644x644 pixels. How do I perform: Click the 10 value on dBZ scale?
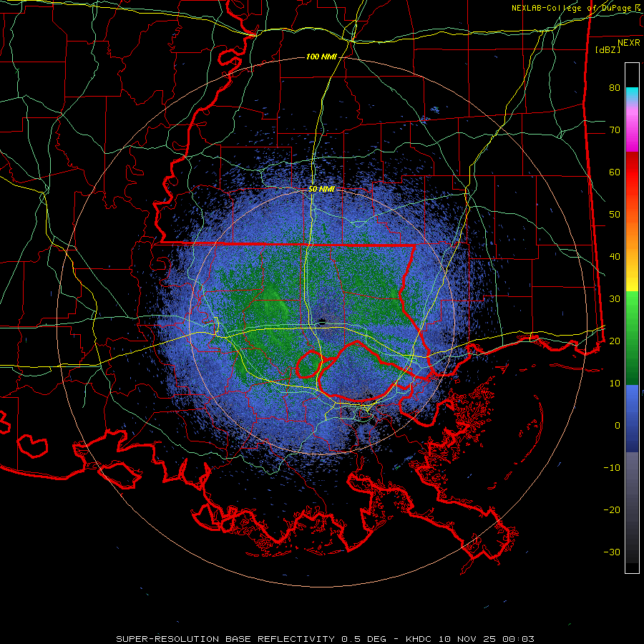(x=615, y=384)
